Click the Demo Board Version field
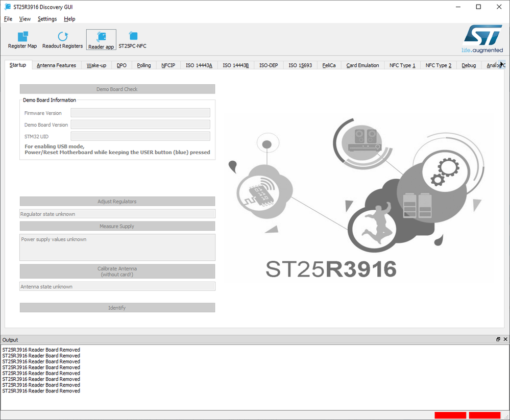This screenshot has height=420, width=510. (140, 125)
